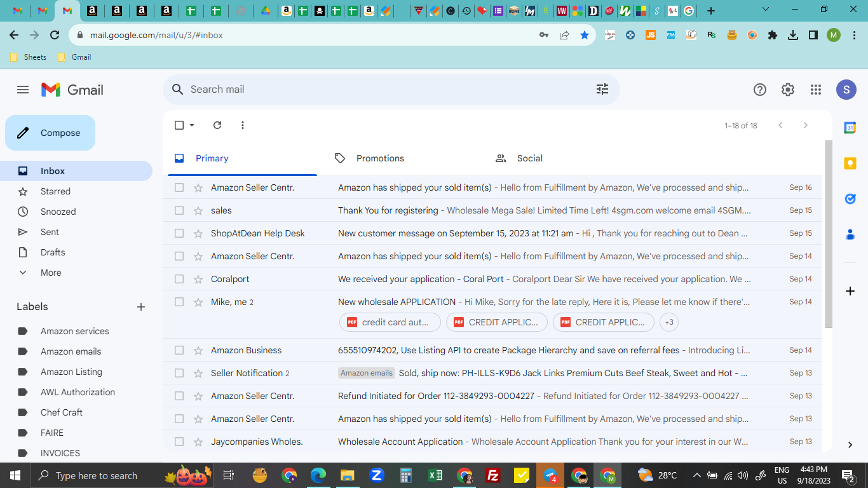868x488 pixels.
Task: Open the AWL Authorization label
Action: pos(78,392)
